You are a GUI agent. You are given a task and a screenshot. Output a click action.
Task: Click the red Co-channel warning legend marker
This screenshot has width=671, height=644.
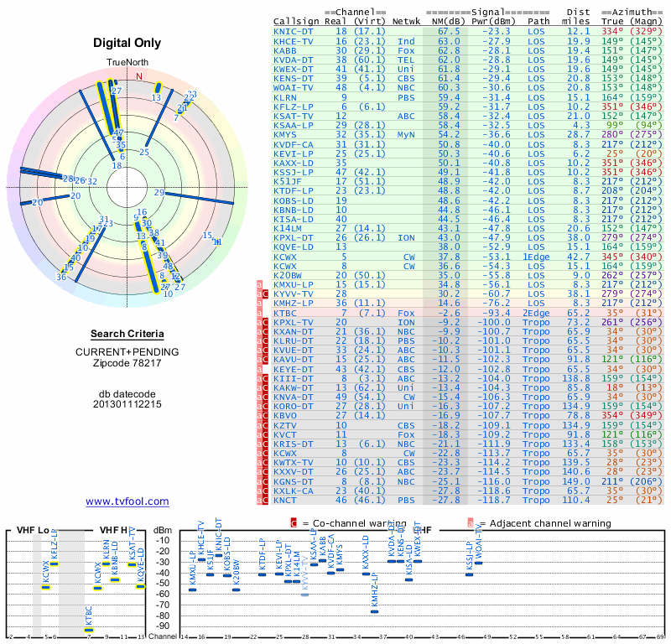pos(294,523)
